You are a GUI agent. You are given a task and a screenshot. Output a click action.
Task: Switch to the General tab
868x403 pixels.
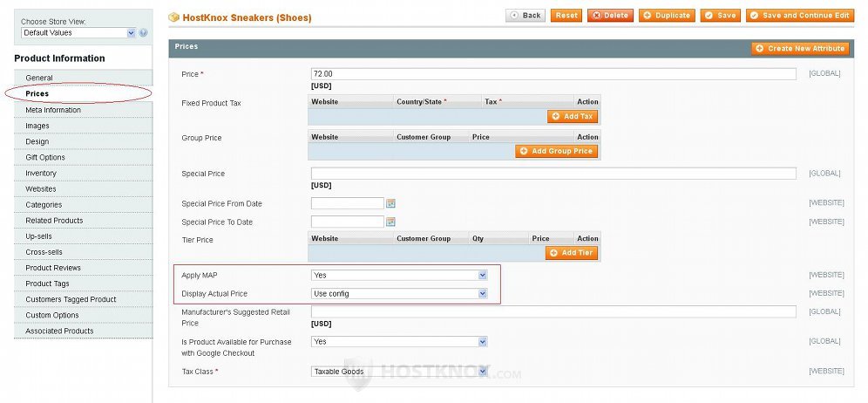(83, 78)
